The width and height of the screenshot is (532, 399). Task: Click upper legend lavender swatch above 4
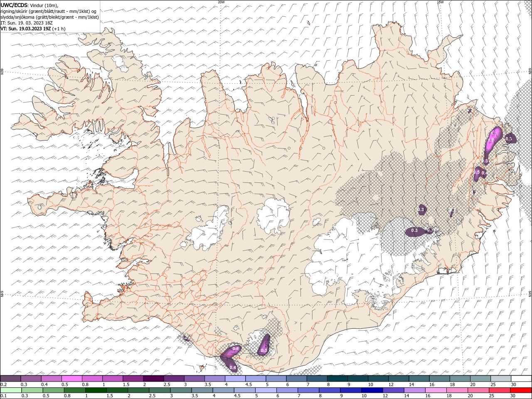235,379
